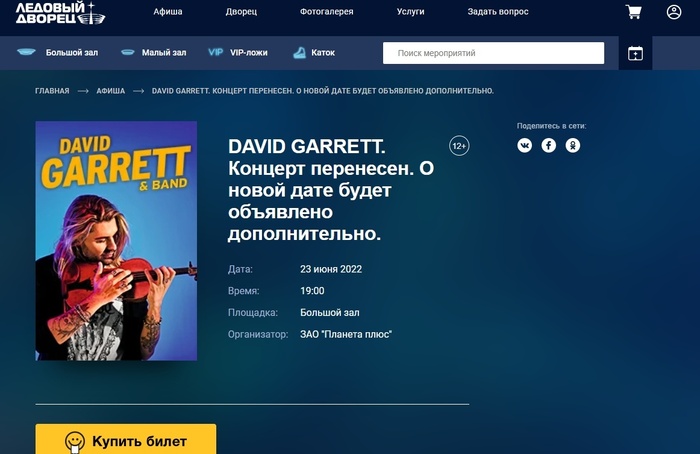700x454 pixels.
Task: Focus the Поиск мероприятий search field
Action: (x=493, y=53)
